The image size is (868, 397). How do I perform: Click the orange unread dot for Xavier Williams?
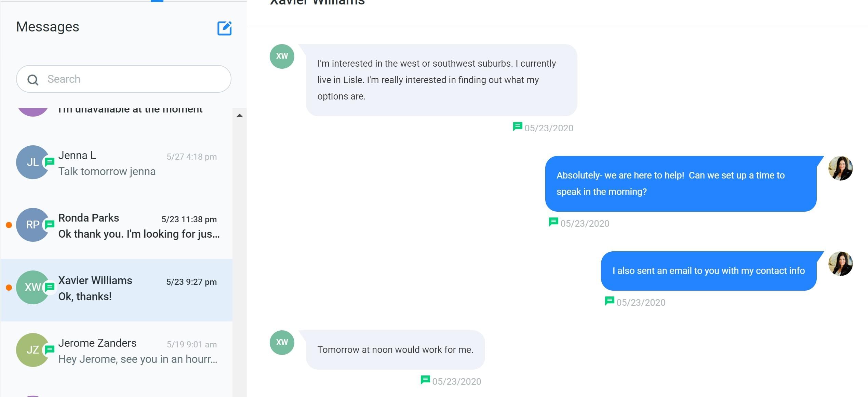pyautogui.click(x=9, y=288)
